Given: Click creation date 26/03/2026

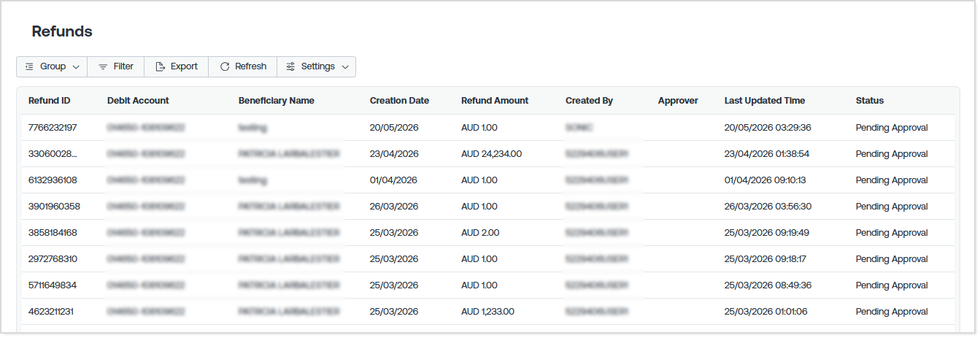Looking at the screenshot, I should 394,207.
